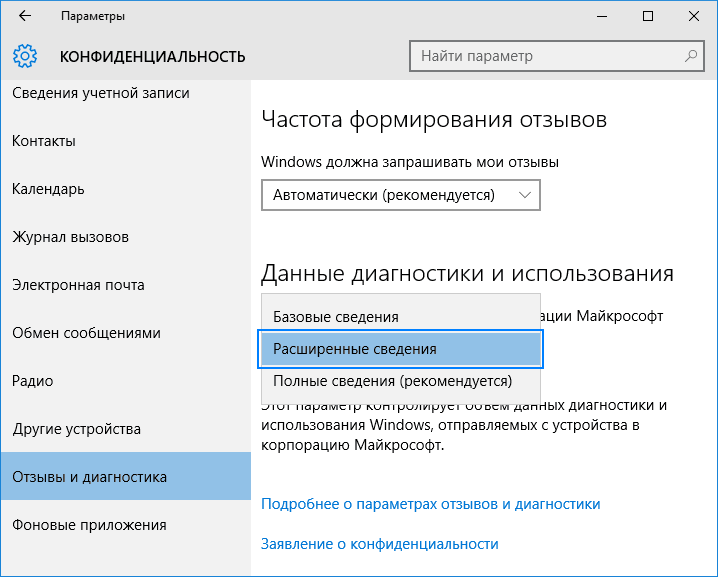The height and width of the screenshot is (577, 718).
Task: Click the Settings gear icon
Action: (26, 56)
